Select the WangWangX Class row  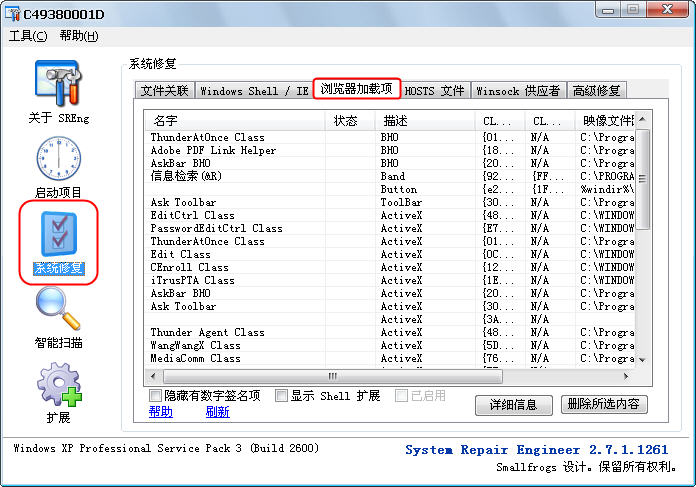(x=390, y=345)
